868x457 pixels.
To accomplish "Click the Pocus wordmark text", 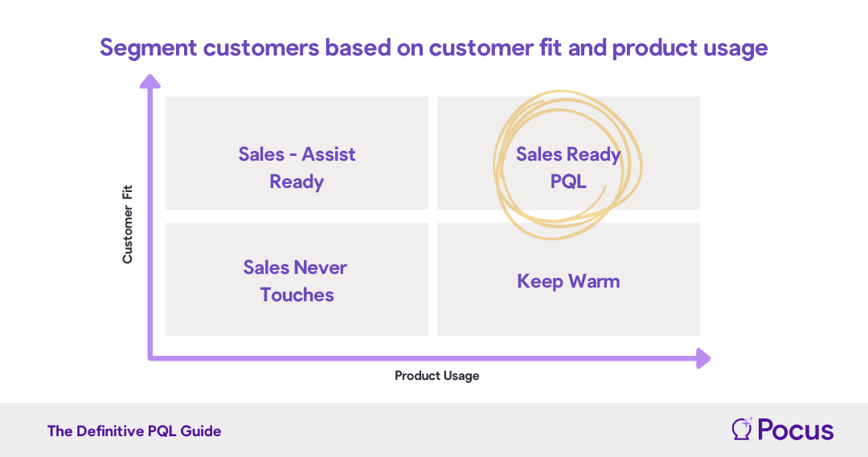I will pyautogui.click(x=796, y=430).
